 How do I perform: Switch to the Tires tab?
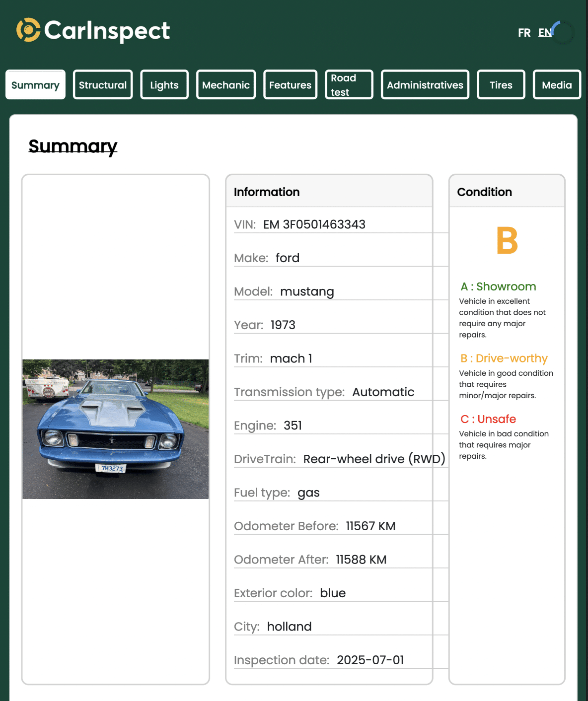pyautogui.click(x=501, y=85)
